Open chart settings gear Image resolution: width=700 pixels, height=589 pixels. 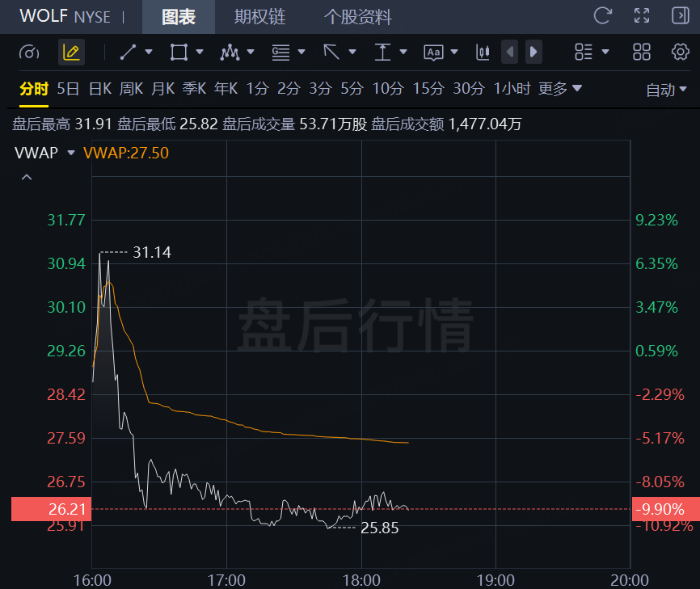680,53
